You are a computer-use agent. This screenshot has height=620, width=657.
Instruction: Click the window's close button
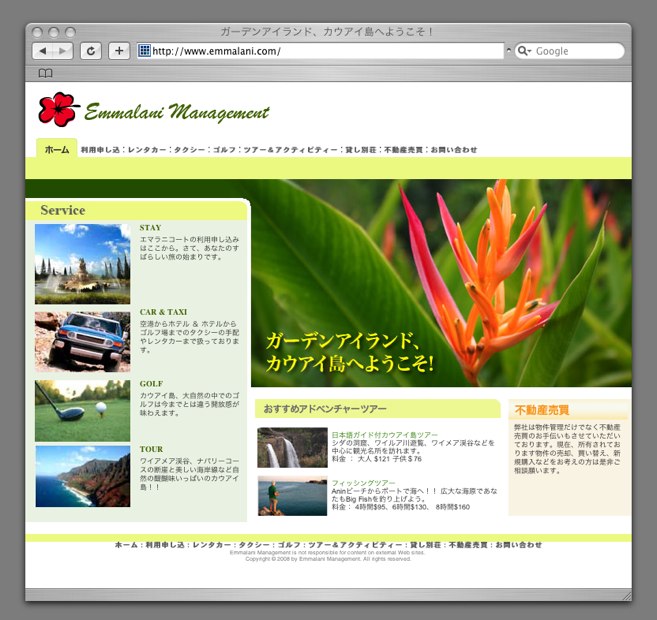(x=37, y=32)
